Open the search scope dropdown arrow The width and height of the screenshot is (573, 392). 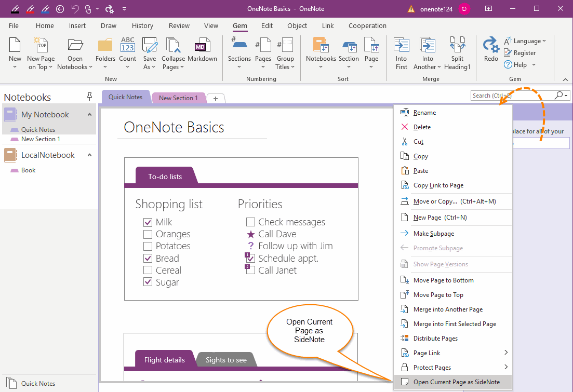pyautogui.click(x=566, y=96)
